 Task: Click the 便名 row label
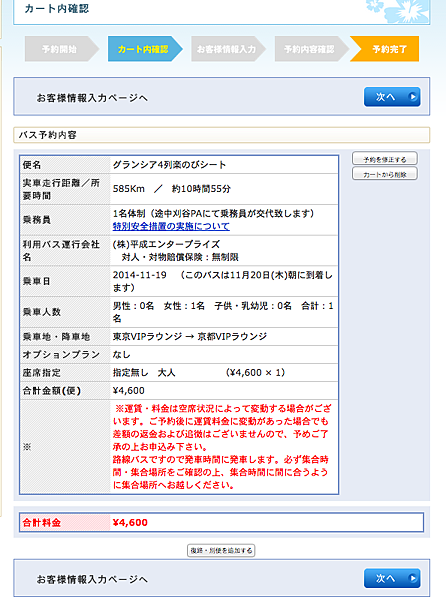coord(32,165)
